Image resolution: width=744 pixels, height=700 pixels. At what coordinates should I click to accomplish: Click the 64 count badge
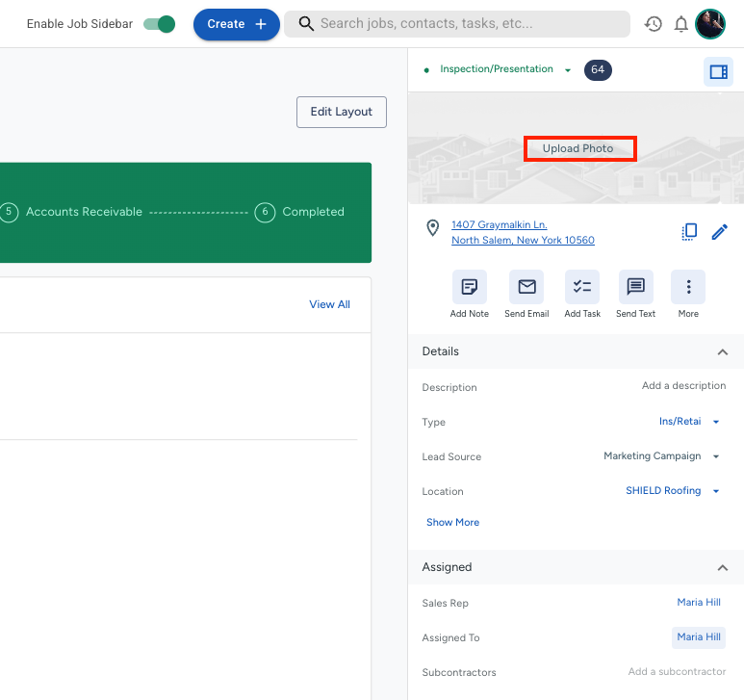tap(598, 69)
